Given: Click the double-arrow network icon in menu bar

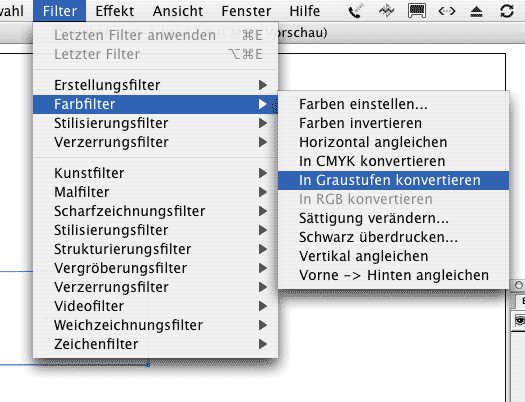Looking at the screenshot, I should point(447,11).
